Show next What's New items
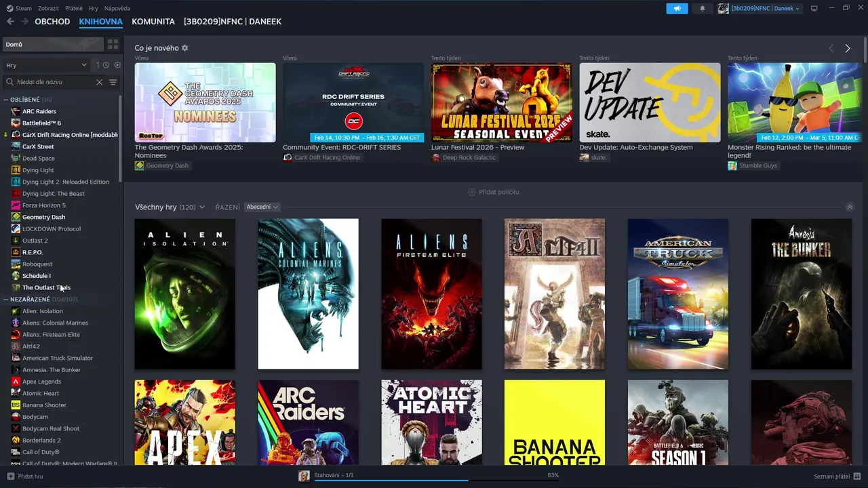This screenshot has width=868, height=488. (x=848, y=48)
